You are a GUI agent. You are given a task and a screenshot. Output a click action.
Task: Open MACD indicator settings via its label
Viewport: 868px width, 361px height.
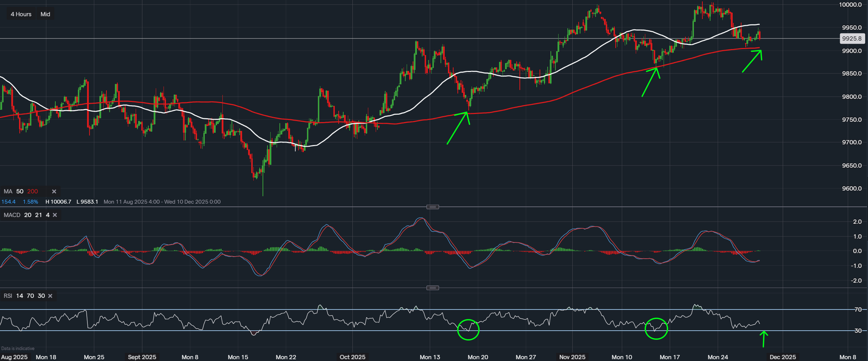pyautogui.click(x=12, y=215)
